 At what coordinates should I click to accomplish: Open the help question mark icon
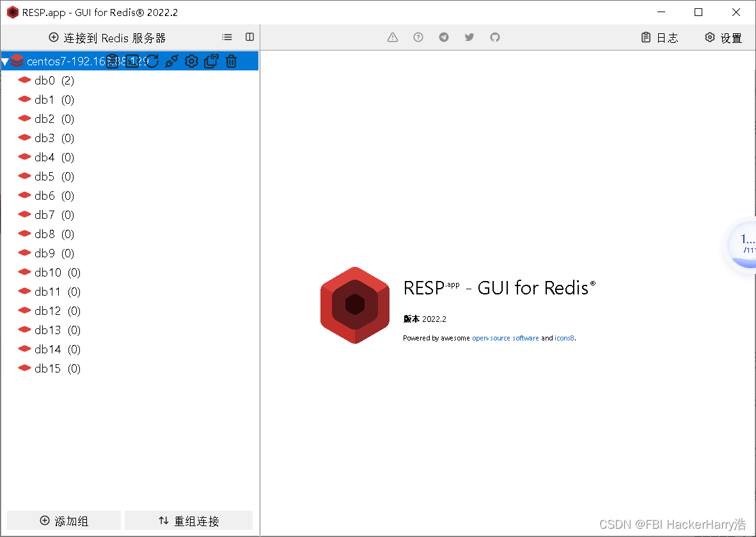click(x=418, y=37)
